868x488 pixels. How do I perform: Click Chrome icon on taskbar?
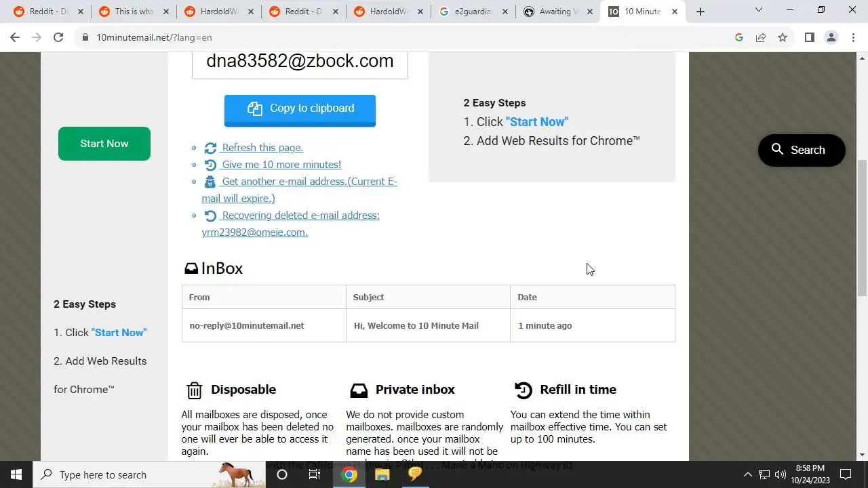[x=349, y=474]
